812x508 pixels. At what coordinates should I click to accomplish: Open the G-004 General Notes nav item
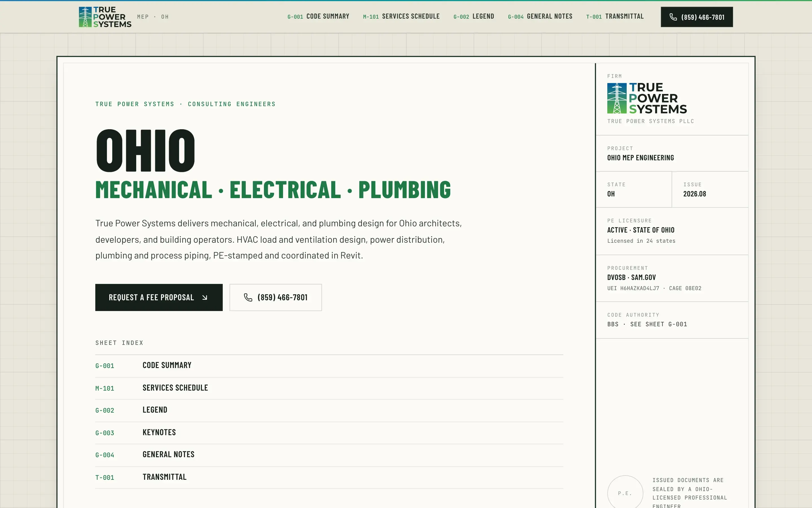(540, 16)
